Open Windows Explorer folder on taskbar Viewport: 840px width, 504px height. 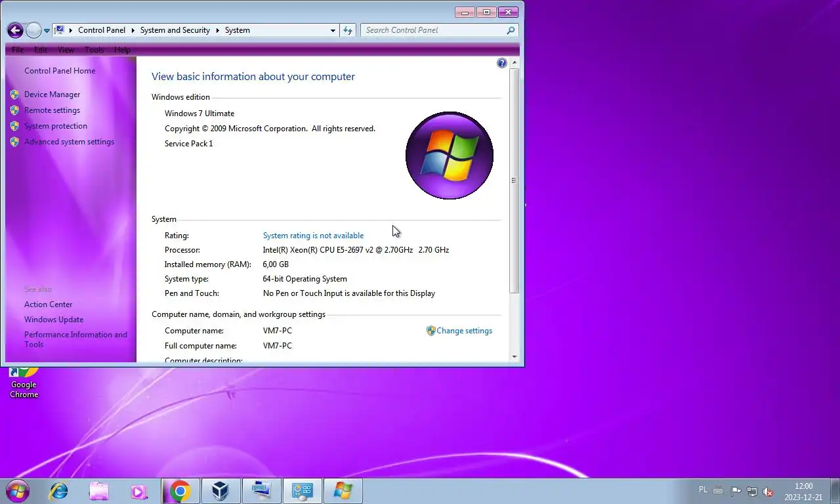pos(99,491)
